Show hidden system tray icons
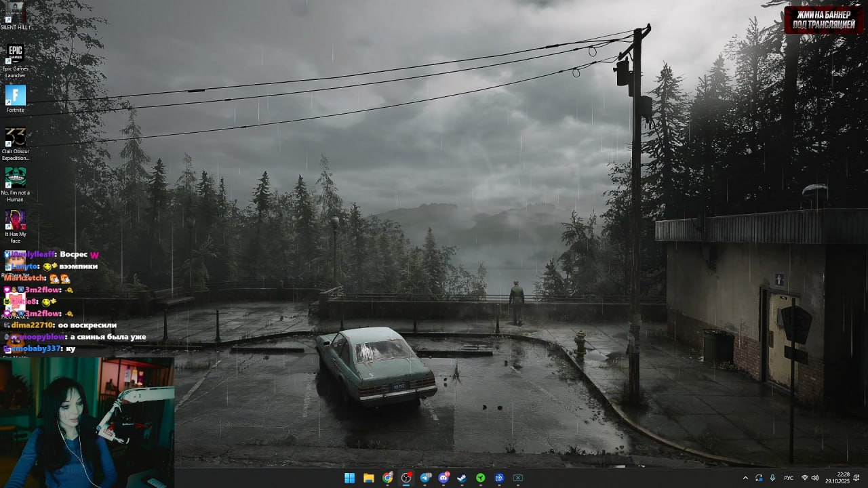This screenshot has height=488, width=868. point(745,478)
